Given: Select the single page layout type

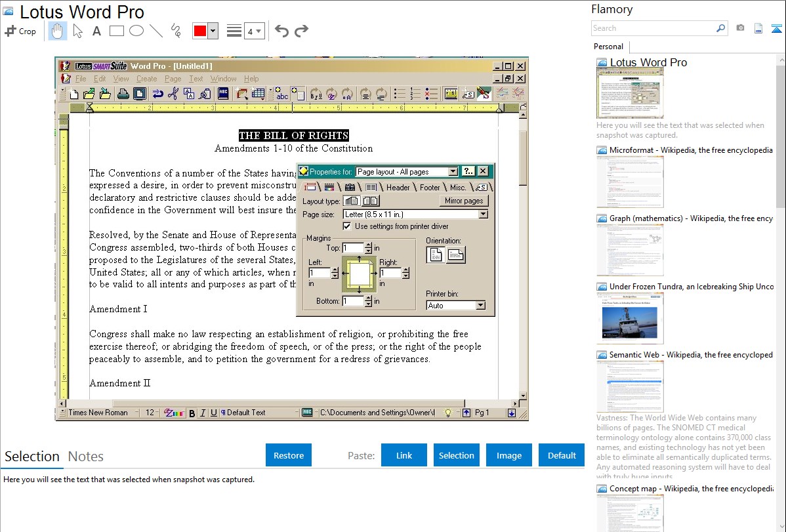Looking at the screenshot, I should point(352,201).
